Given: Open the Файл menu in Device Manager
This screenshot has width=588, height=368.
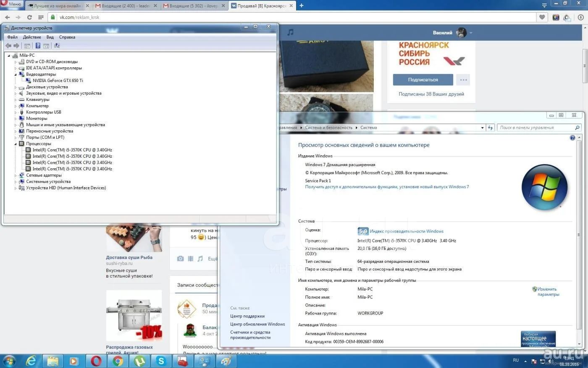Looking at the screenshot, I should click(x=12, y=37).
